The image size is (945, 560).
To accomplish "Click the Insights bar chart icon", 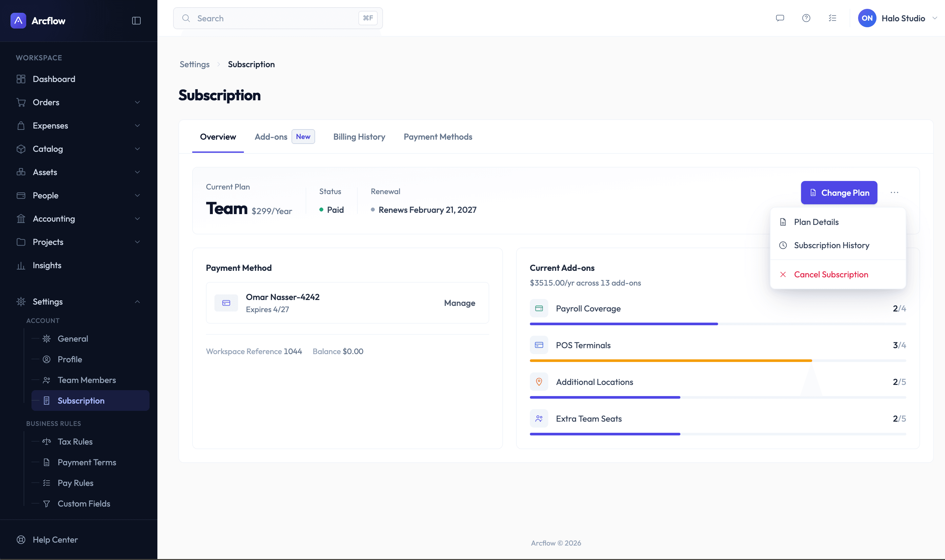I will point(21,265).
